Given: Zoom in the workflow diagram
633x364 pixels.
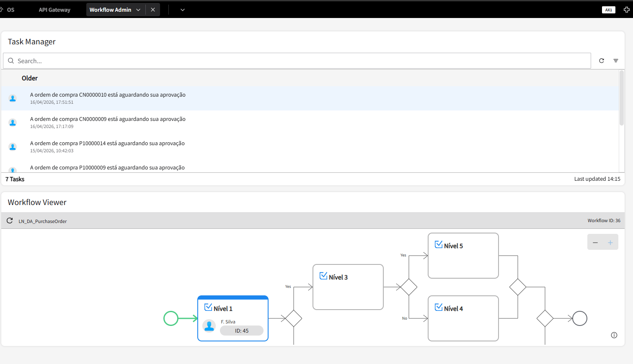Looking at the screenshot, I should [610, 243].
